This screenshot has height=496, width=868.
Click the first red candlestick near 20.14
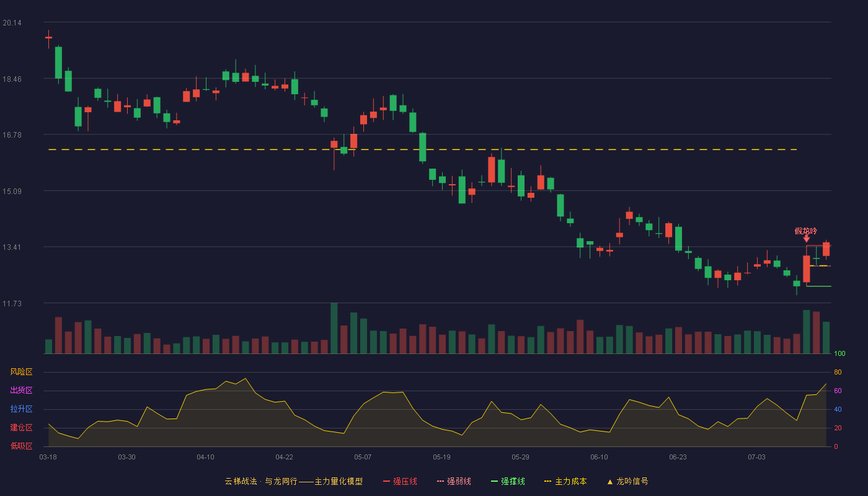(x=48, y=38)
